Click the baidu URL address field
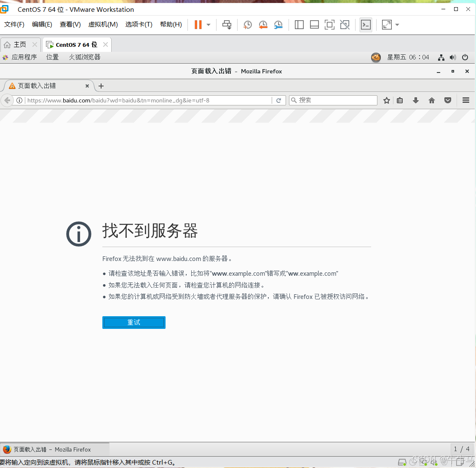This screenshot has width=476, height=468. tap(149, 100)
